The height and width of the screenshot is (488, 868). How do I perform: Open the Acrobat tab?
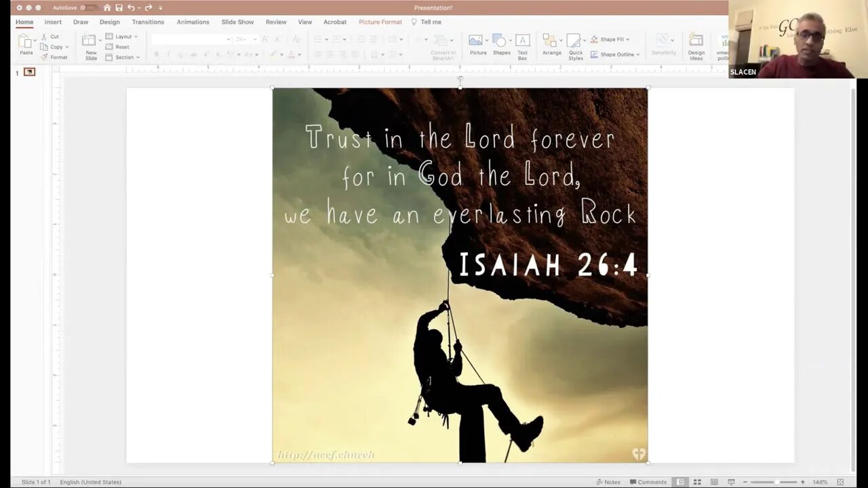tap(335, 22)
